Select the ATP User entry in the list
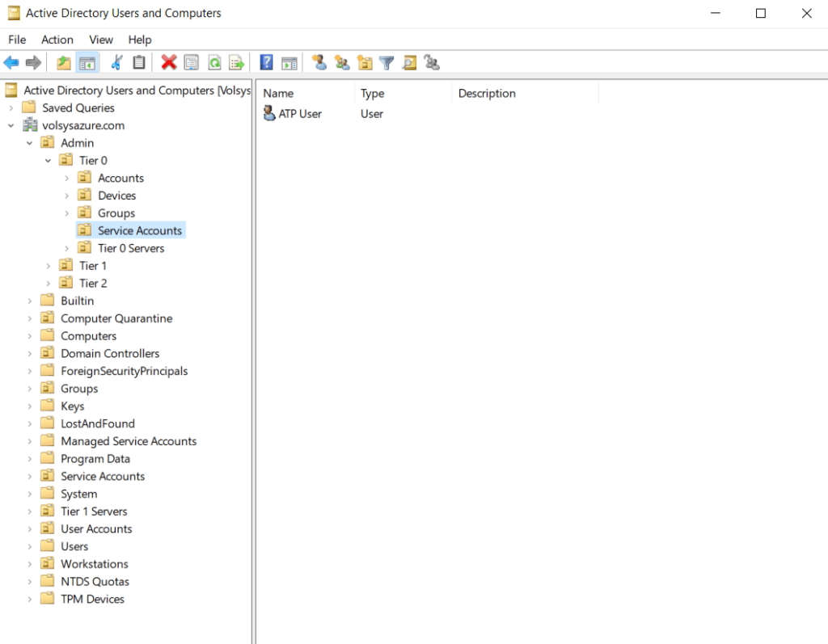The image size is (828, 644). pyautogui.click(x=300, y=114)
